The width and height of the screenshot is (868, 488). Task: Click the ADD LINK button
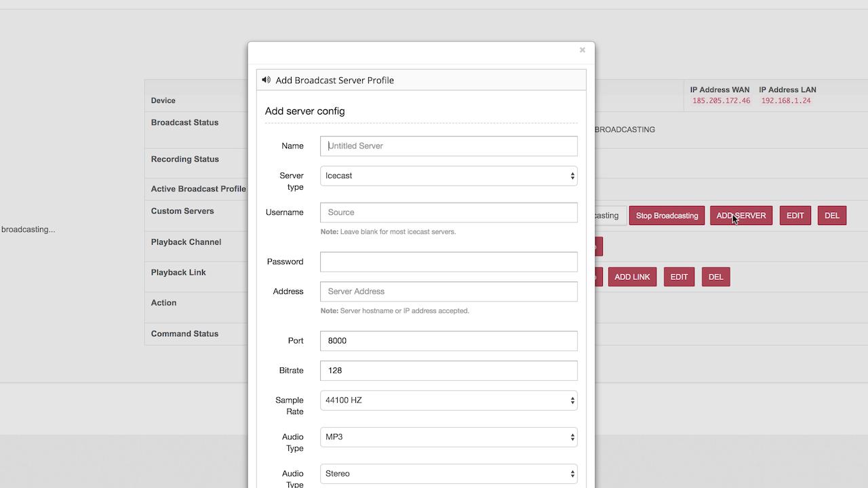(632, 277)
